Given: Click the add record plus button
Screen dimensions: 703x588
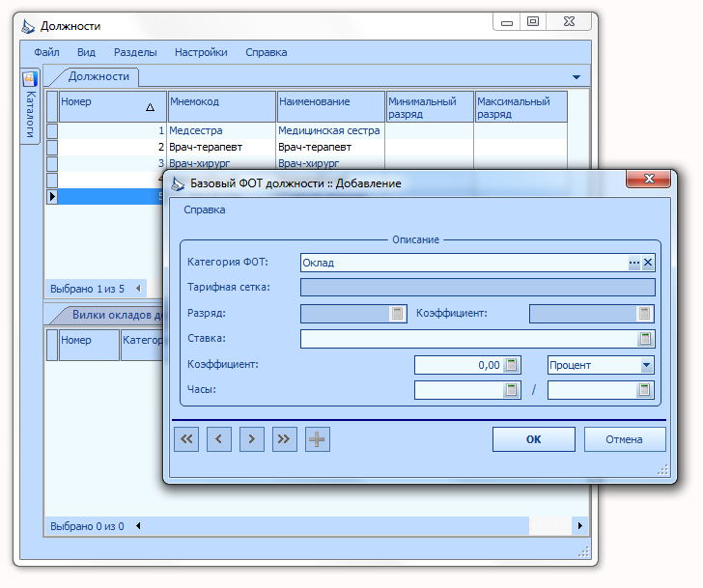Looking at the screenshot, I should coord(318,439).
